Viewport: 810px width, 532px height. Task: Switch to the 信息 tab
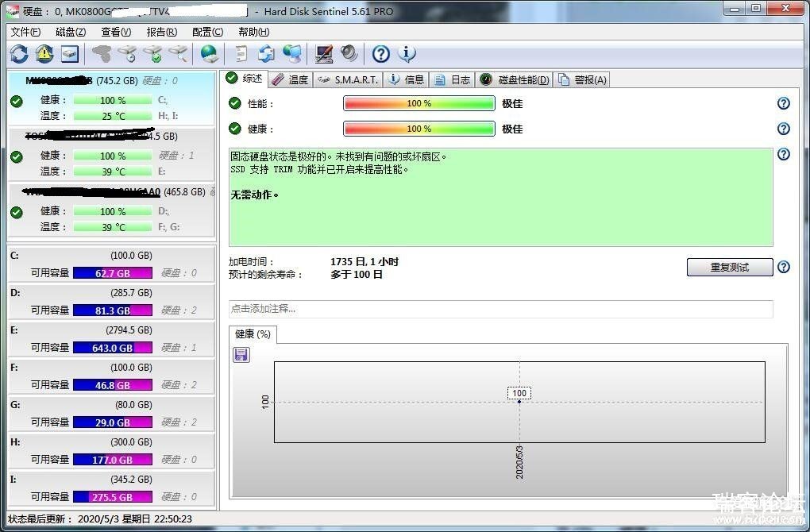click(x=407, y=79)
